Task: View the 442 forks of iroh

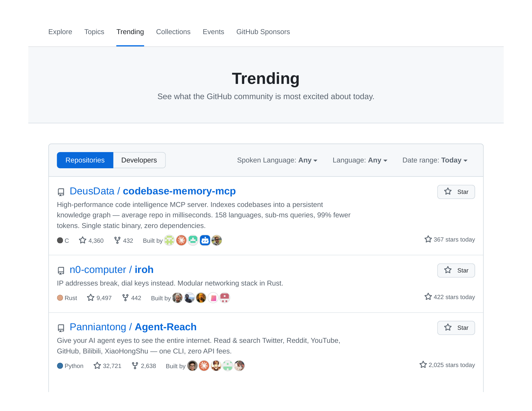Action: 132,298
